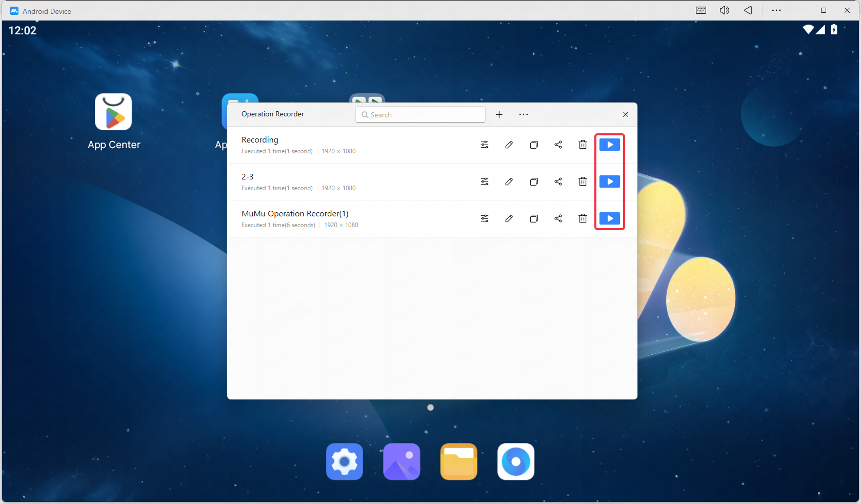Click the back triangle in title bar

(748, 10)
